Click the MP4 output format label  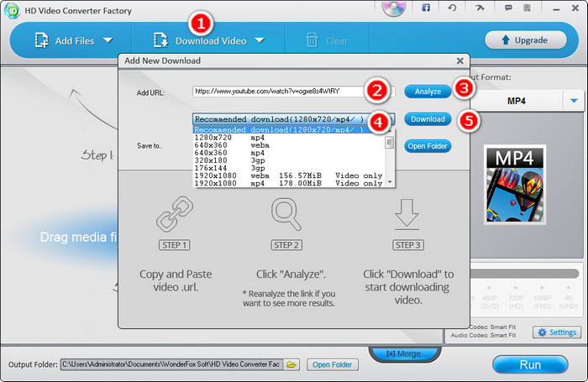pyautogui.click(x=517, y=101)
